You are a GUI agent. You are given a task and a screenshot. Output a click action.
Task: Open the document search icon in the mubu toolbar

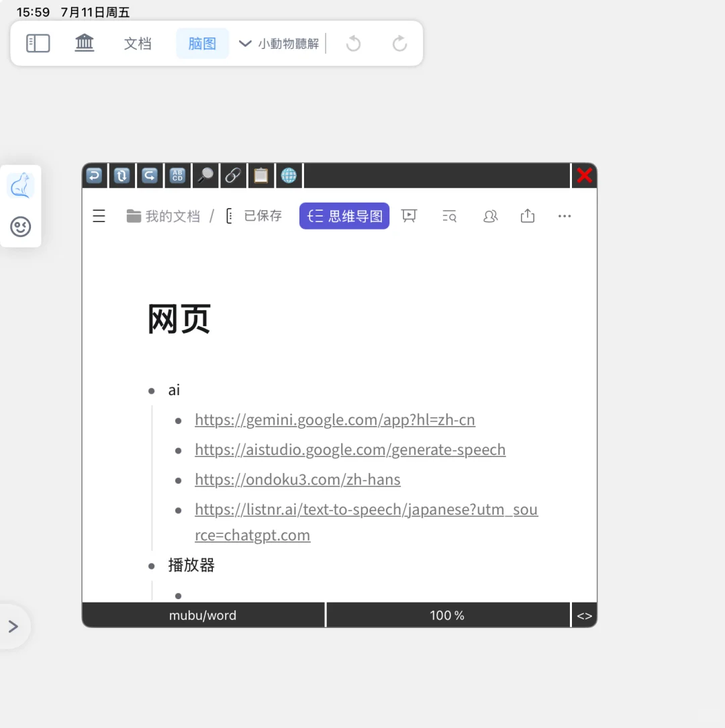[449, 215]
